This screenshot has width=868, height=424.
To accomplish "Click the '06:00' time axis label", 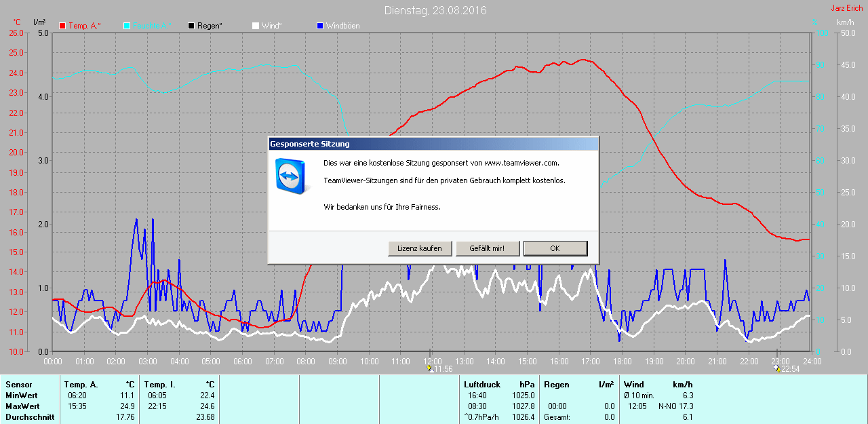I will click(243, 361).
